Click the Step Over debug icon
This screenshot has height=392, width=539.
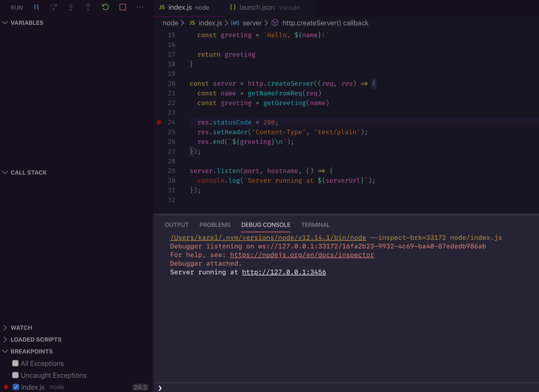coord(54,7)
